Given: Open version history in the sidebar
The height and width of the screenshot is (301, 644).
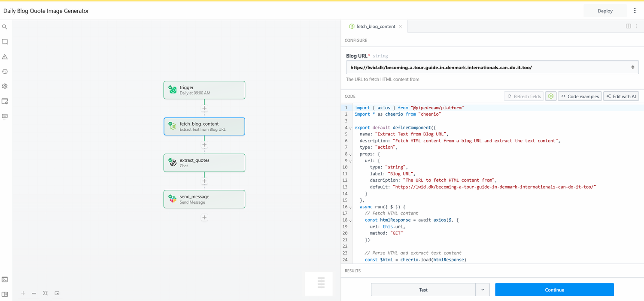Looking at the screenshot, I should click(5, 71).
